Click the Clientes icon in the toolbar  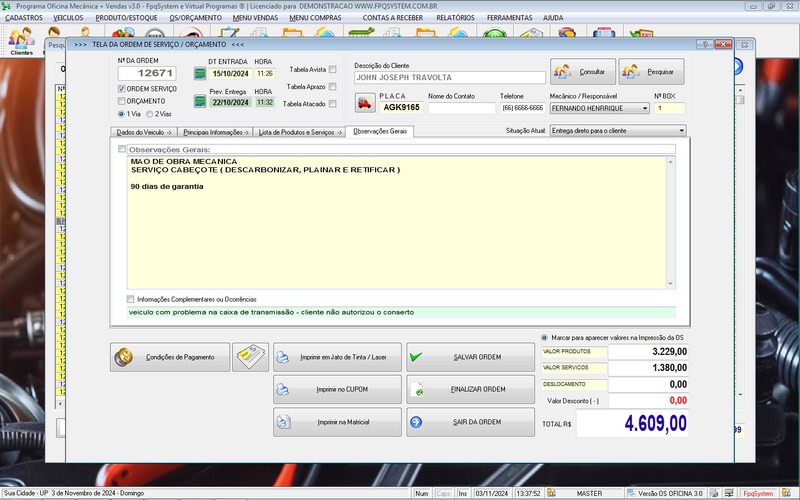[21, 40]
